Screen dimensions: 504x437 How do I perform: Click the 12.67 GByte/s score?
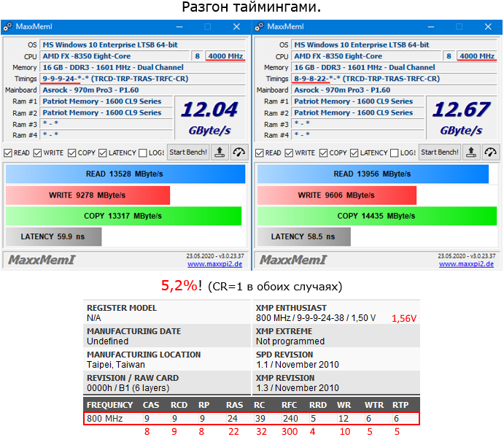tap(462, 117)
